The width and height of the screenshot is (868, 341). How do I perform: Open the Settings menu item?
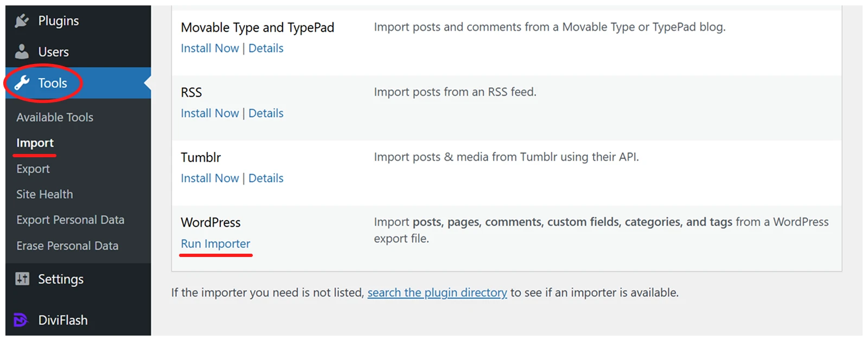coord(60,279)
